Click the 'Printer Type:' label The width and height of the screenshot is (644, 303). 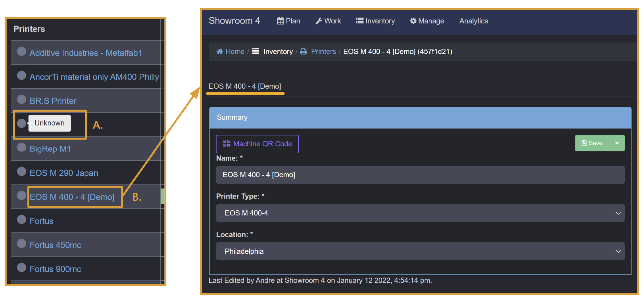[x=240, y=196]
